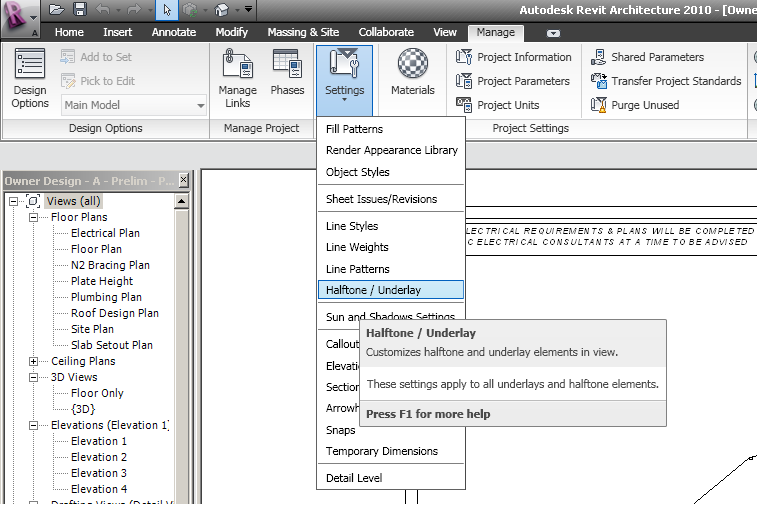
Task: Open the Revit application menu button
Action: click(19, 18)
